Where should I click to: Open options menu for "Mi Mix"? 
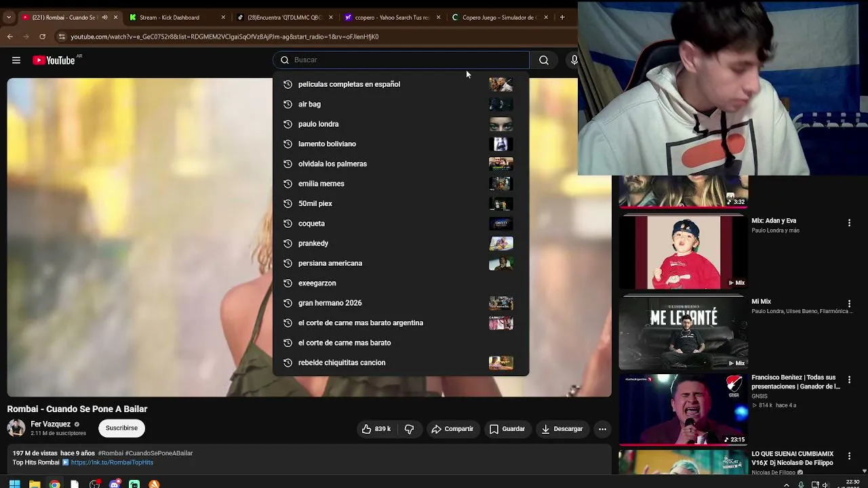click(849, 304)
